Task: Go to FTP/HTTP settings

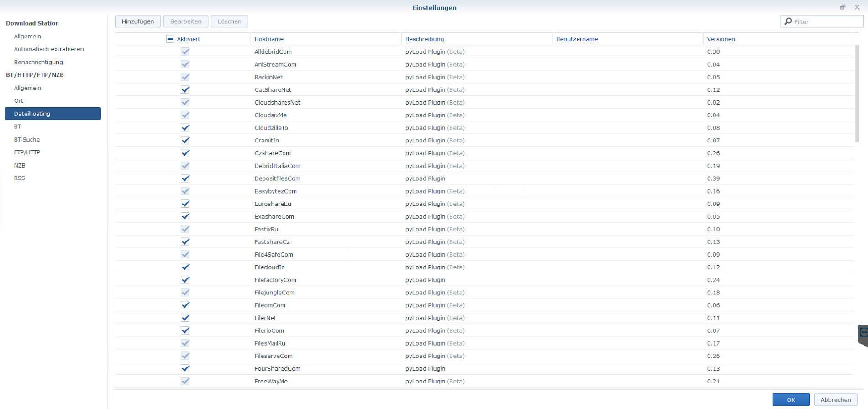Action: [27, 152]
